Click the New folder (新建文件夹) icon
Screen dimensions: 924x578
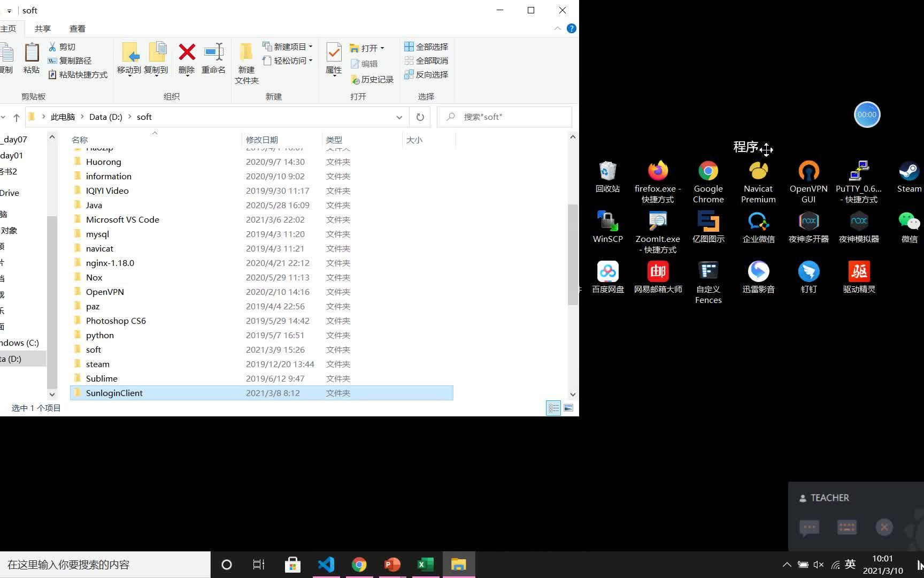246,52
